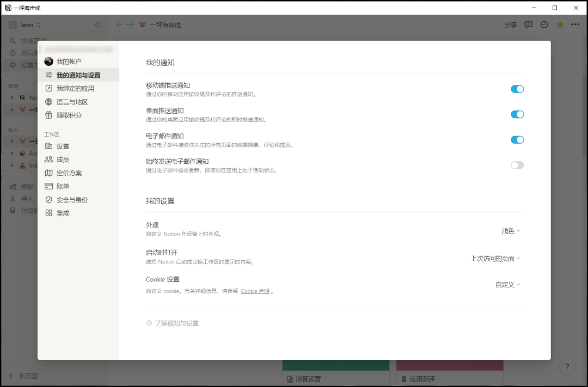Click the globe icon for language

(x=48, y=102)
